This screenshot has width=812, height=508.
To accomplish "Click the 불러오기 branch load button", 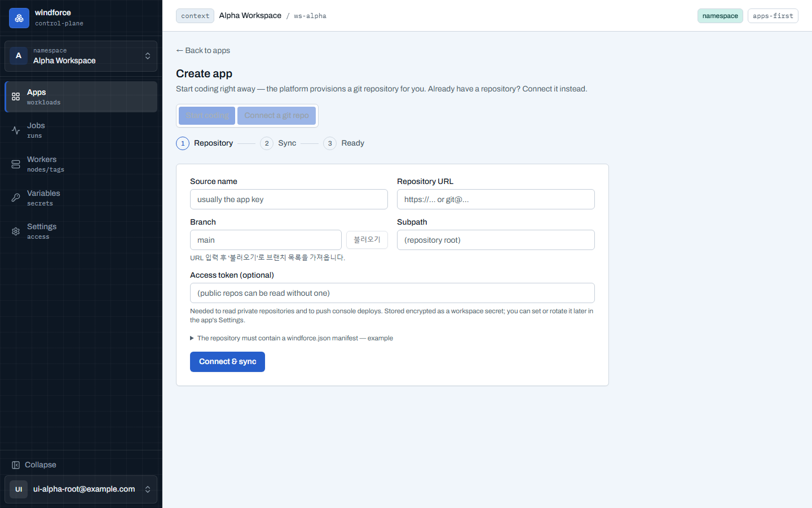I will (x=367, y=240).
